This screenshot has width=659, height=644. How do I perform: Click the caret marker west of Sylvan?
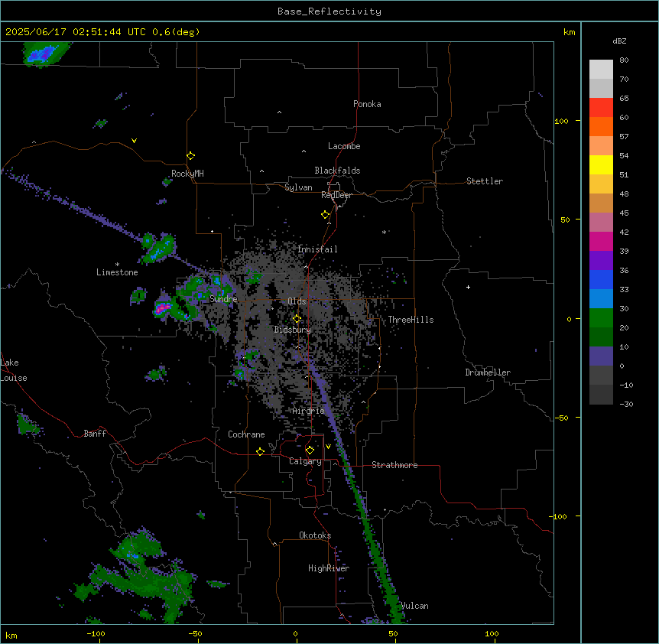click(261, 171)
